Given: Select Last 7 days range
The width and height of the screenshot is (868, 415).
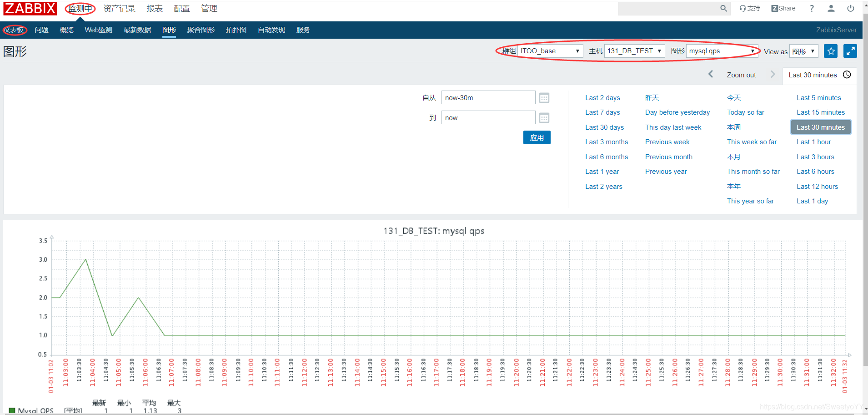Looking at the screenshot, I should point(602,112).
